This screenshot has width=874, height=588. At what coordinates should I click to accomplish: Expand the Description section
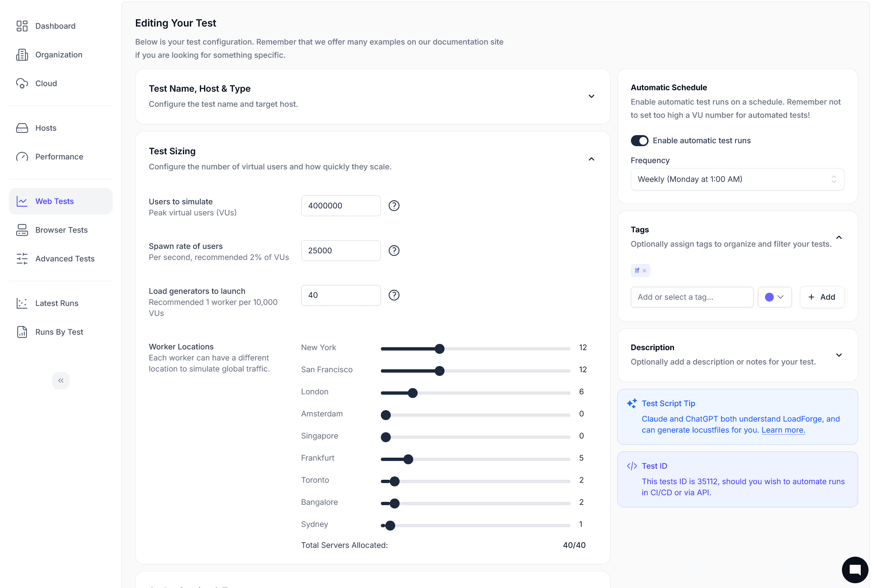pos(839,355)
